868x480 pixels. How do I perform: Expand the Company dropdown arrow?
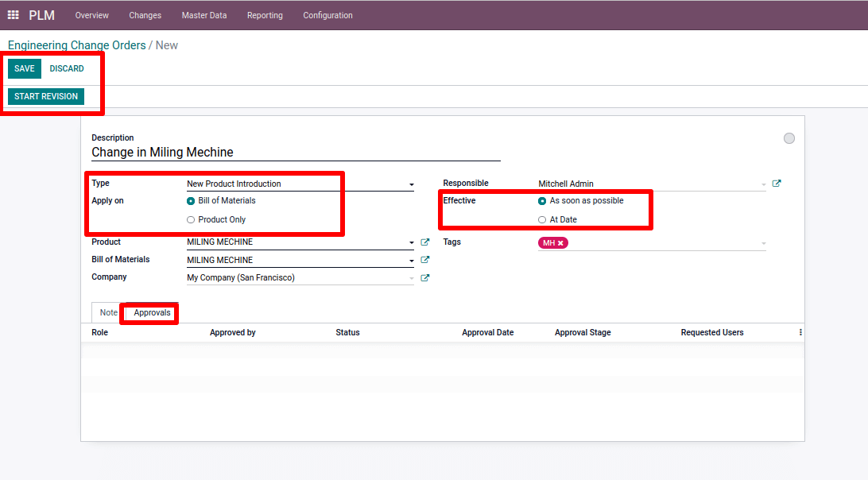pos(411,278)
